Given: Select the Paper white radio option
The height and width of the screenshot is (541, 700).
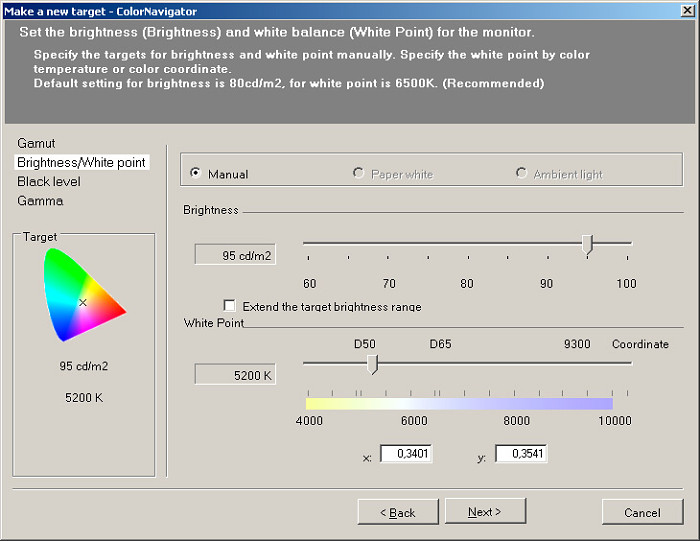Looking at the screenshot, I should click(359, 174).
